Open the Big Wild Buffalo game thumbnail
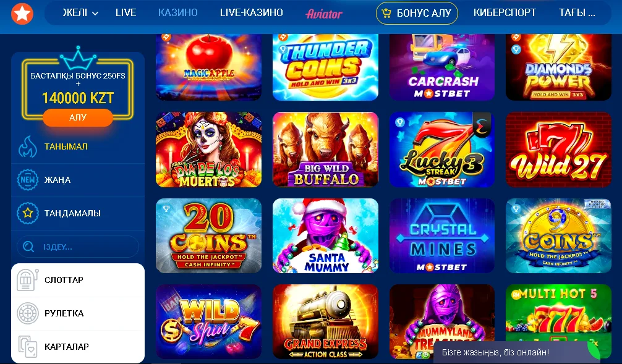 click(x=325, y=150)
